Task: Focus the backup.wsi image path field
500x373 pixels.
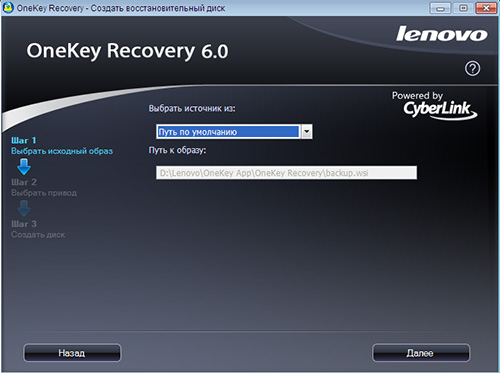Action: (x=286, y=173)
